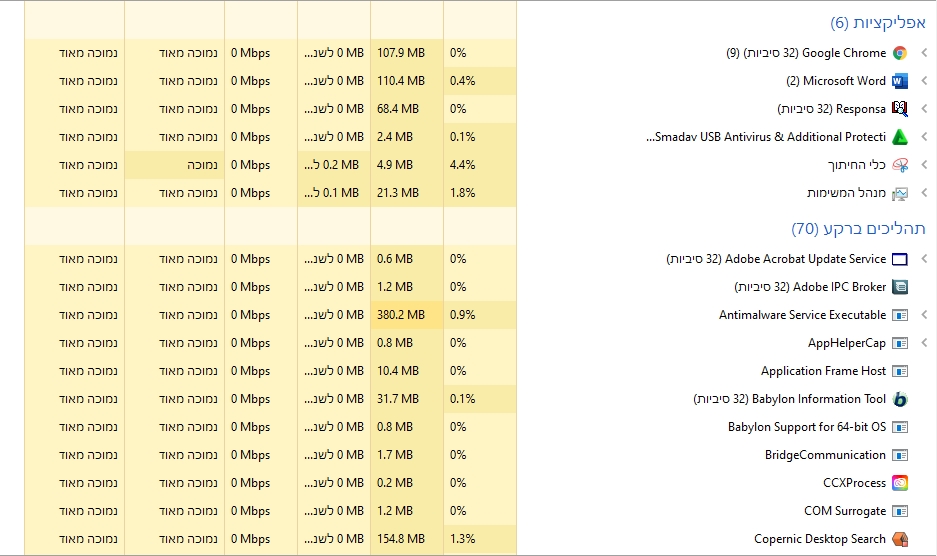Click the 1.8% CPU value
937x556 pixels.
point(463,193)
